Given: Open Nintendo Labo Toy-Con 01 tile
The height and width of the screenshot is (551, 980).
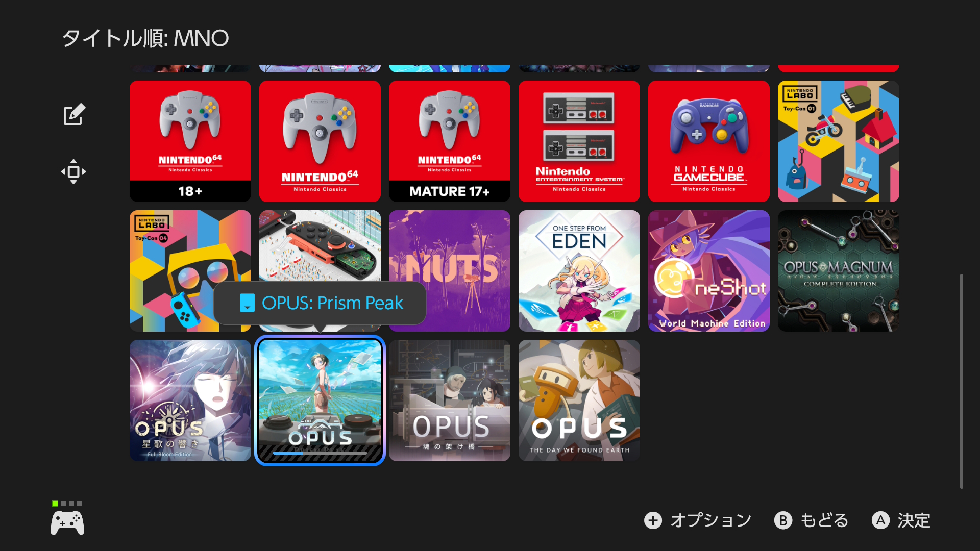Looking at the screenshot, I should 839,141.
